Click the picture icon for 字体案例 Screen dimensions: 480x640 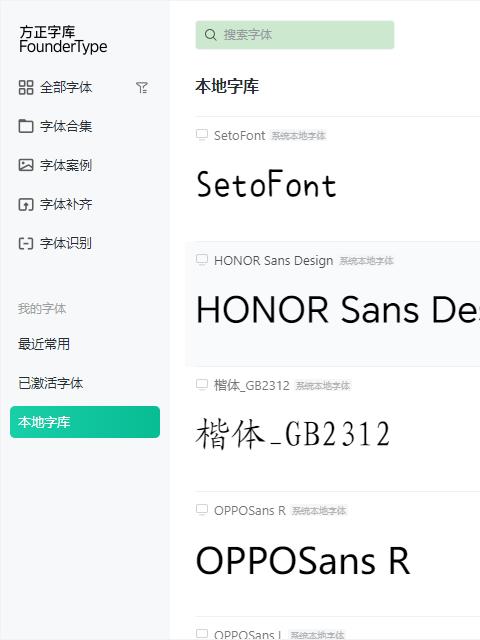tap(26, 165)
